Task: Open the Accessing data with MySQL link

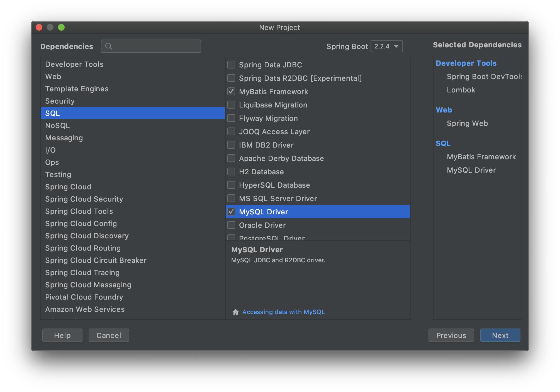Action: (x=283, y=312)
